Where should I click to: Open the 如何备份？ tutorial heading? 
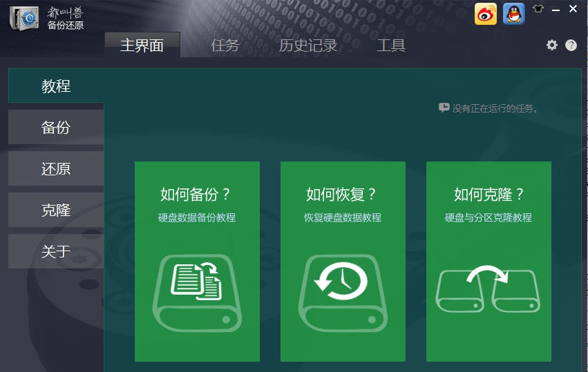point(196,195)
